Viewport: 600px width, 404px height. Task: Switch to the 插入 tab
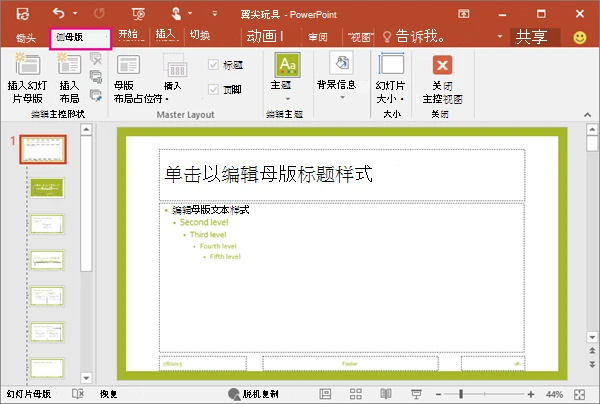(x=165, y=35)
